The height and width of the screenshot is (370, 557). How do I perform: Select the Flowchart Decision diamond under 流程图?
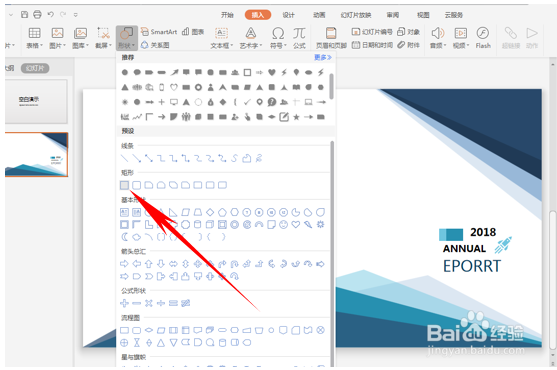[149, 330]
